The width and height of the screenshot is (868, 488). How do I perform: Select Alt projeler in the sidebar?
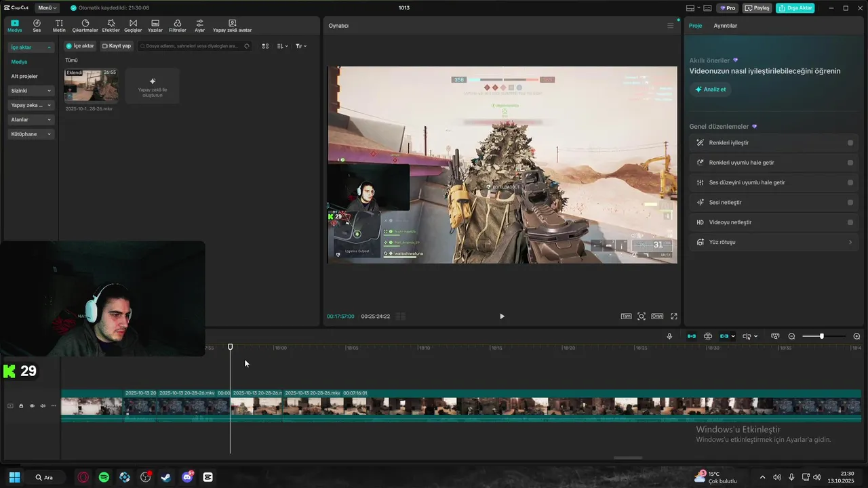click(x=24, y=77)
